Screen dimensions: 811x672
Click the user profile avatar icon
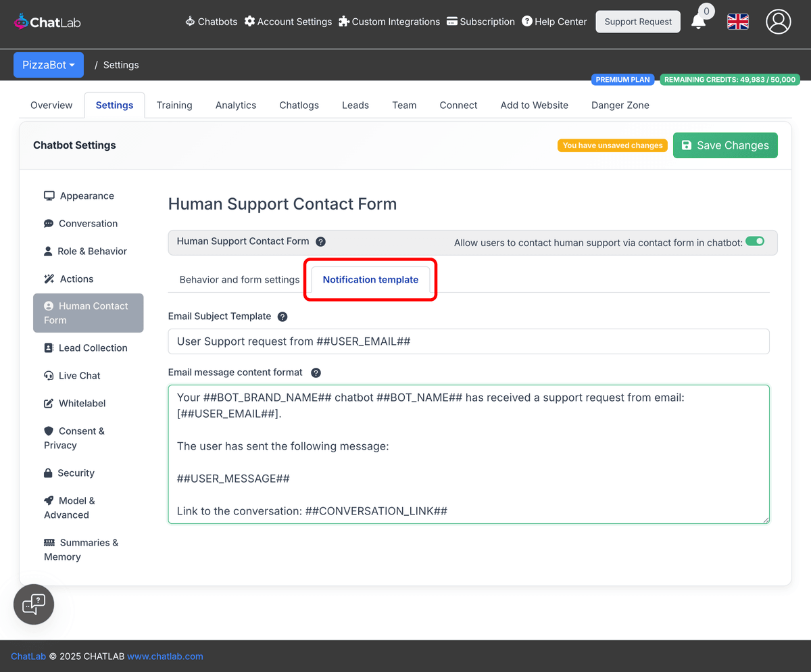(778, 22)
